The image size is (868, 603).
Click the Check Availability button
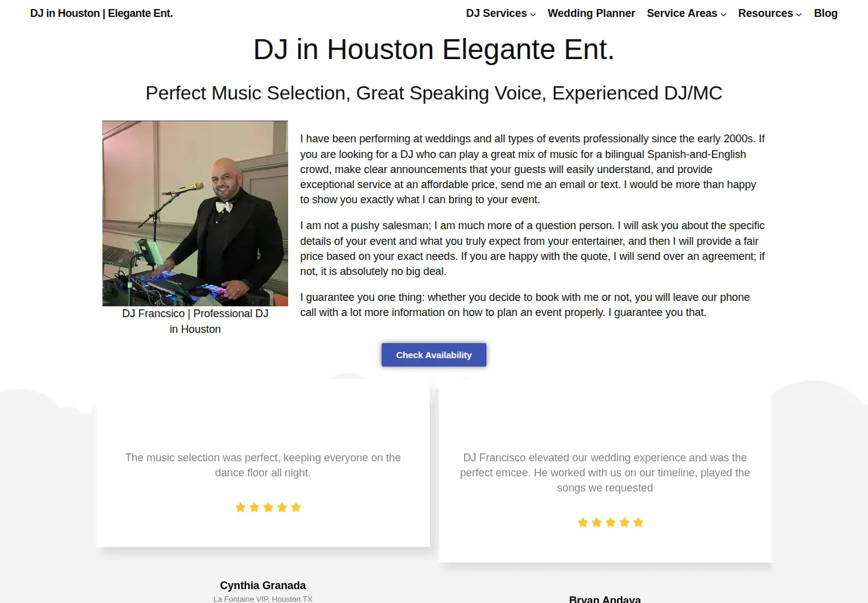coord(434,355)
